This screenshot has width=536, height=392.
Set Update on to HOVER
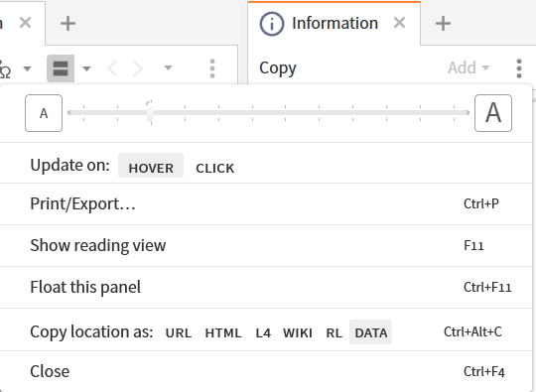click(151, 166)
